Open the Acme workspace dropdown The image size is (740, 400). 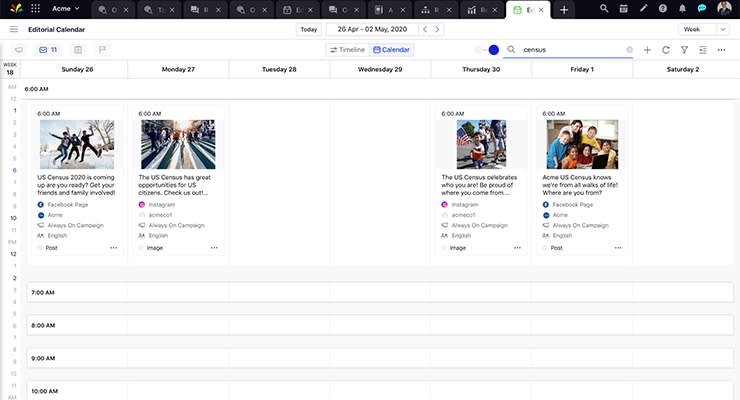[66, 8]
